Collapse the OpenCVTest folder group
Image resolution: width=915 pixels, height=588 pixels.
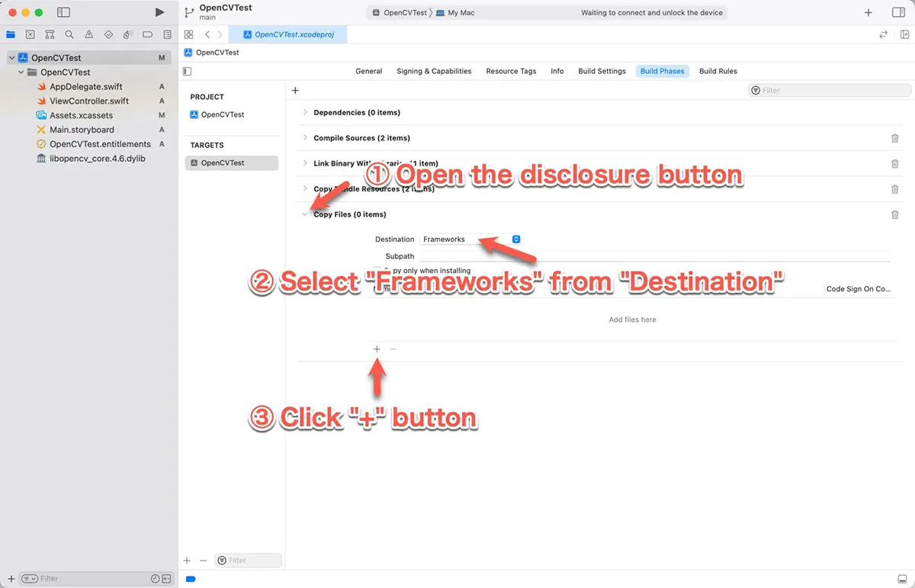21,72
